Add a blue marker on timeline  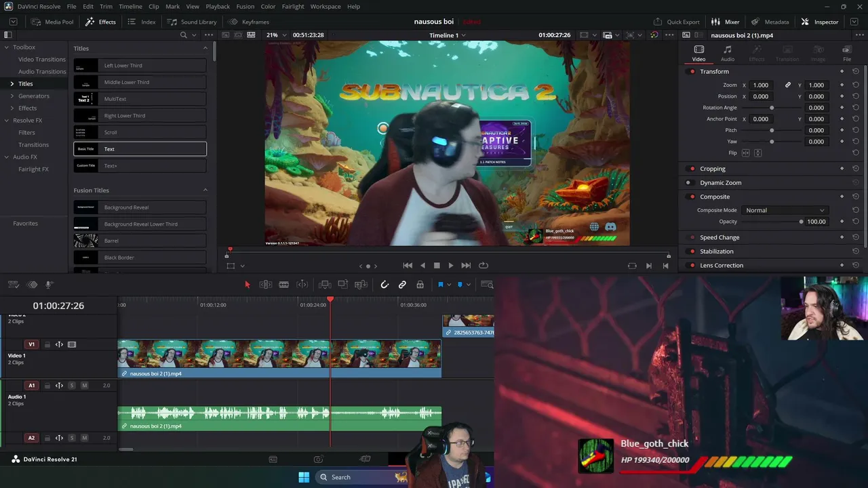pyautogui.click(x=460, y=285)
